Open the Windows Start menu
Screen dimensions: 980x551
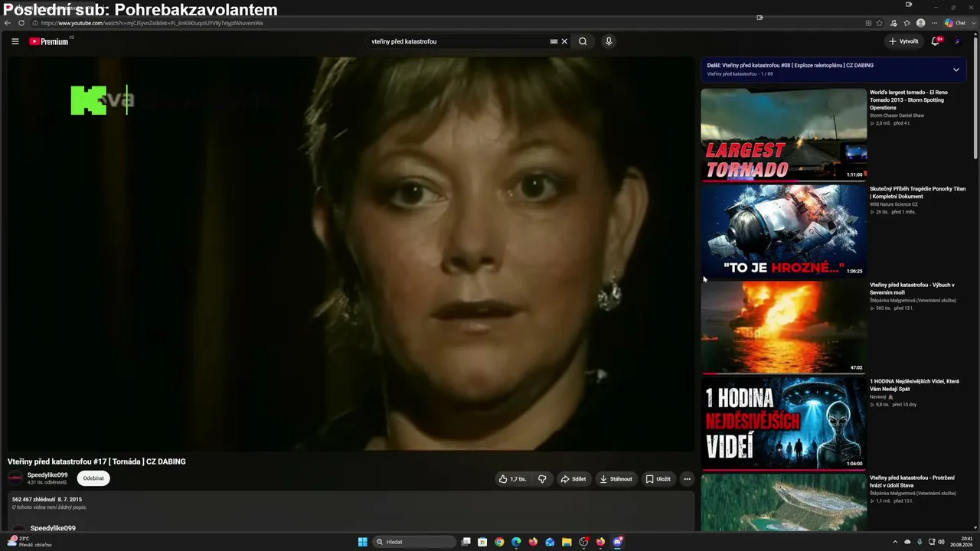click(x=362, y=542)
